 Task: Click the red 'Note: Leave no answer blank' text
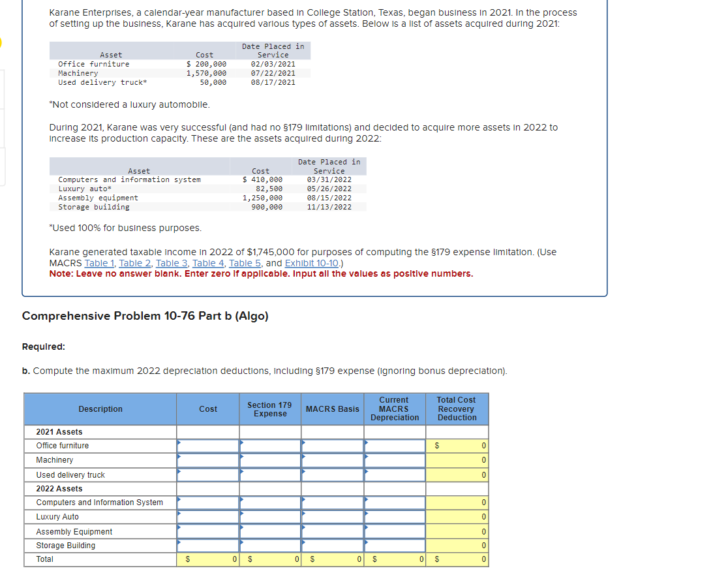(x=261, y=273)
